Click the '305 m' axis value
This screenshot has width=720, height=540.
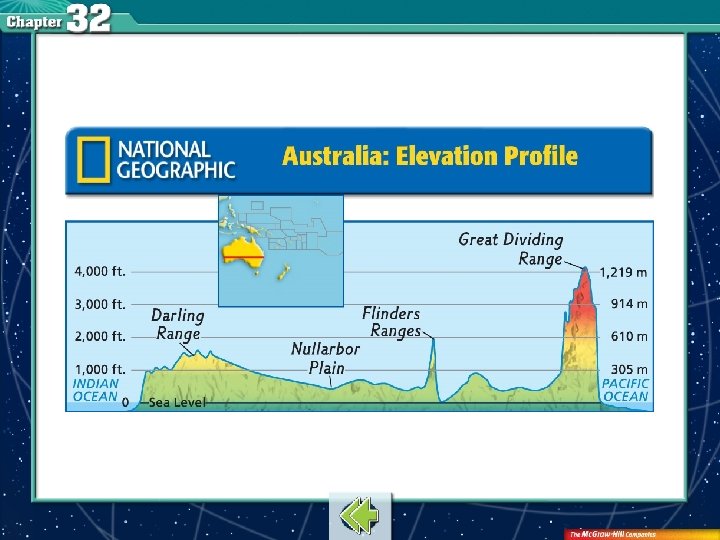[x=629, y=369]
